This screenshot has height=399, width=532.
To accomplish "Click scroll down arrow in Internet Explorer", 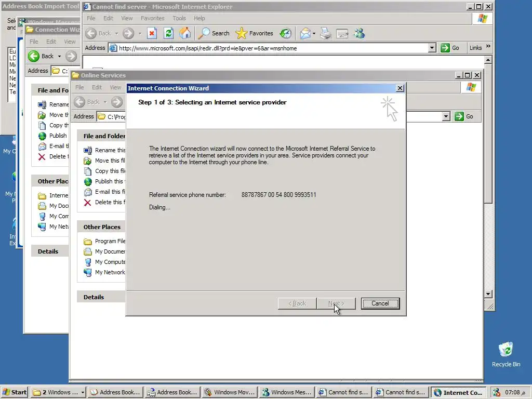I will [488, 294].
